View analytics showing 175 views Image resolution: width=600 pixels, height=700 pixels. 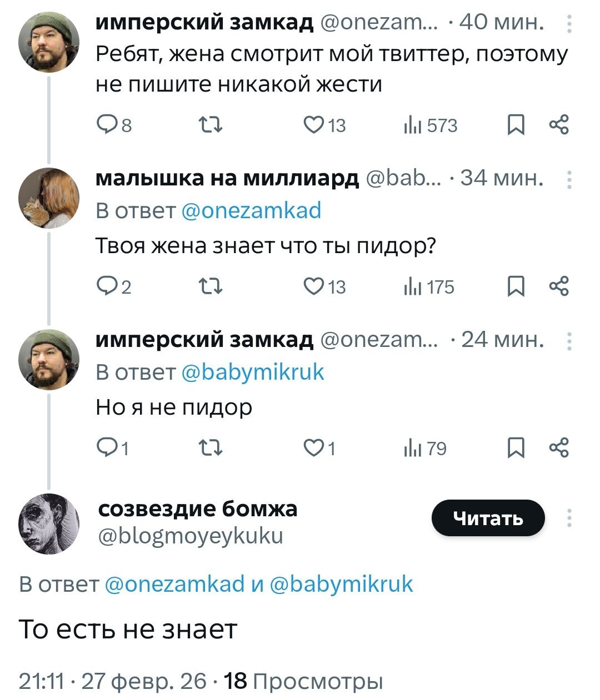(429, 287)
